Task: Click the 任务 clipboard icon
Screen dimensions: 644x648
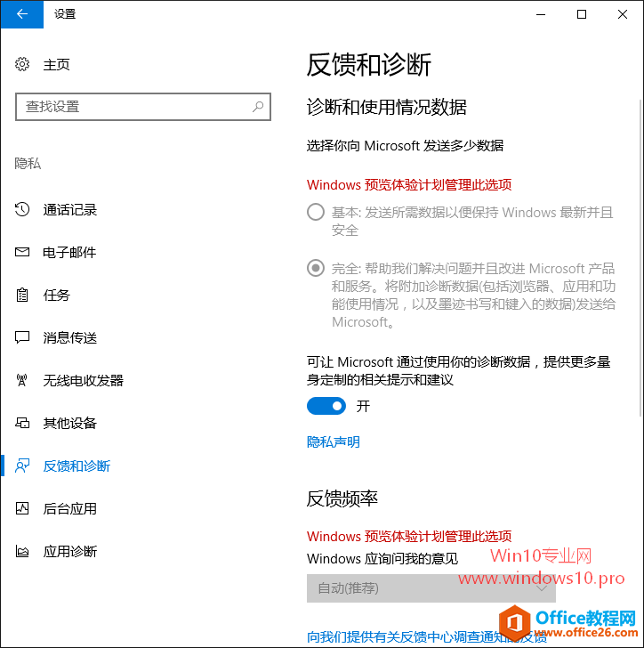Action: coord(22,295)
